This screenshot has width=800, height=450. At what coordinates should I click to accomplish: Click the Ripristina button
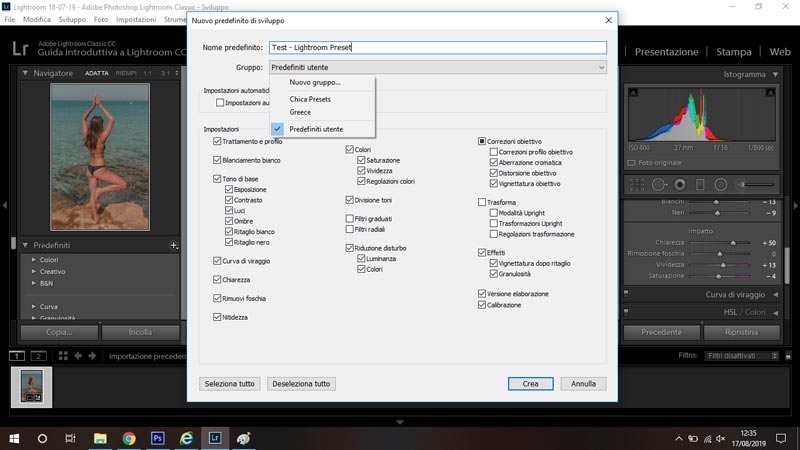[x=741, y=332]
